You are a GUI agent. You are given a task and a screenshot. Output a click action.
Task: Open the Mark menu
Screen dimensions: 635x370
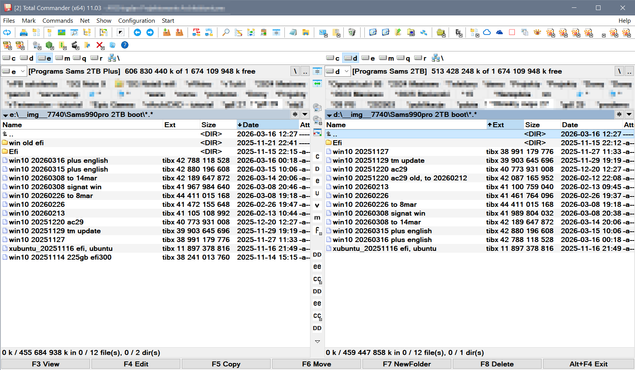pyautogui.click(x=29, y=21)
